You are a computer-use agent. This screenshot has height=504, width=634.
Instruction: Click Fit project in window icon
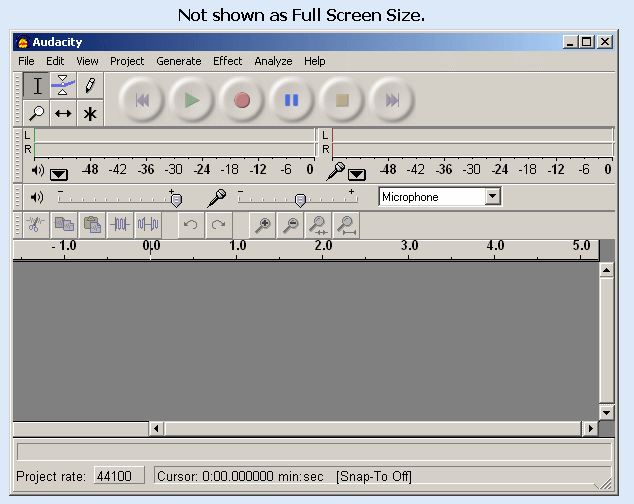click(x=347, y=224)
